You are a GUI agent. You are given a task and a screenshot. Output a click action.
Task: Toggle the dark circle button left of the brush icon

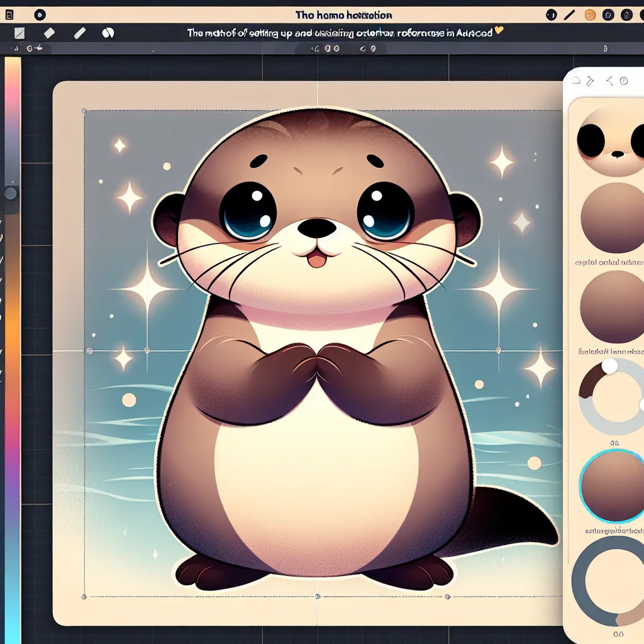coord(552,14)
